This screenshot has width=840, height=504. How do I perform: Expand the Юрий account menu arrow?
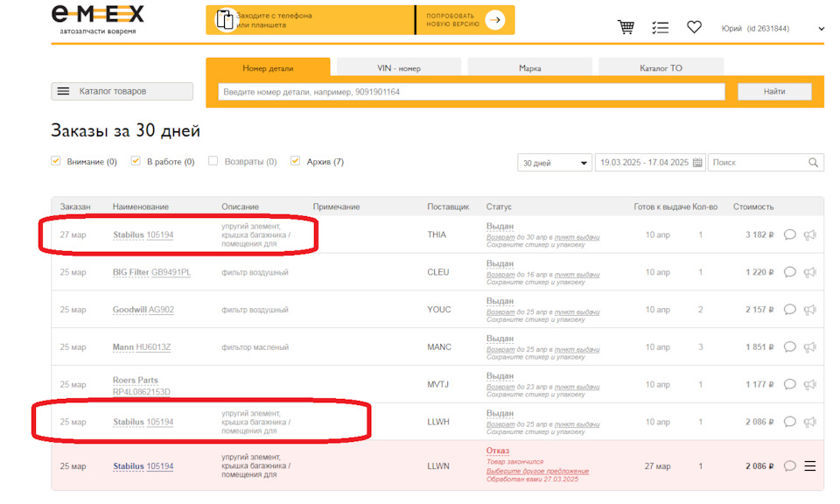[822, 29]
